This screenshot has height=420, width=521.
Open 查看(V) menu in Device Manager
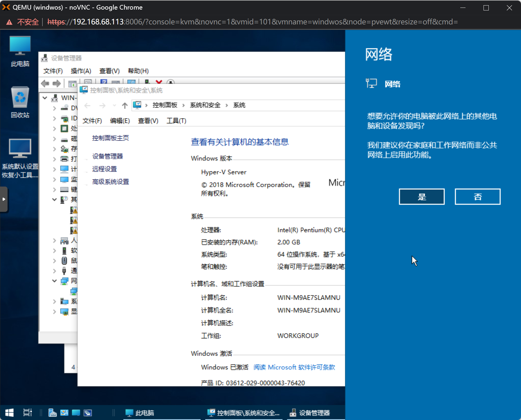click(109, 71)
